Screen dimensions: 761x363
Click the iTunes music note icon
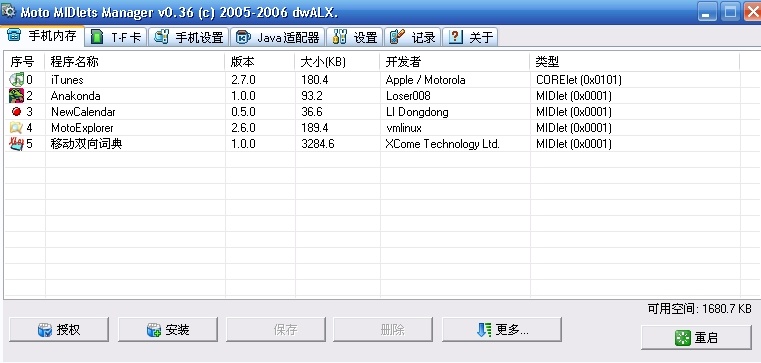pos(16,80)
